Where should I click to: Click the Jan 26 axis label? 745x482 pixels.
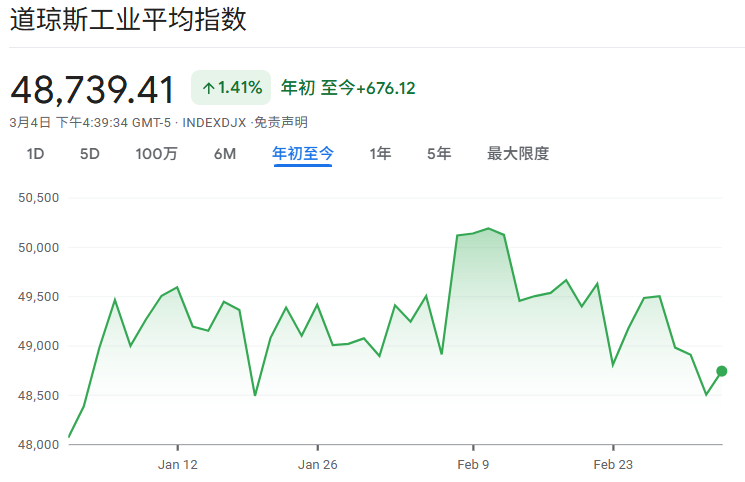pyautogui.click(x=317, y=464)
